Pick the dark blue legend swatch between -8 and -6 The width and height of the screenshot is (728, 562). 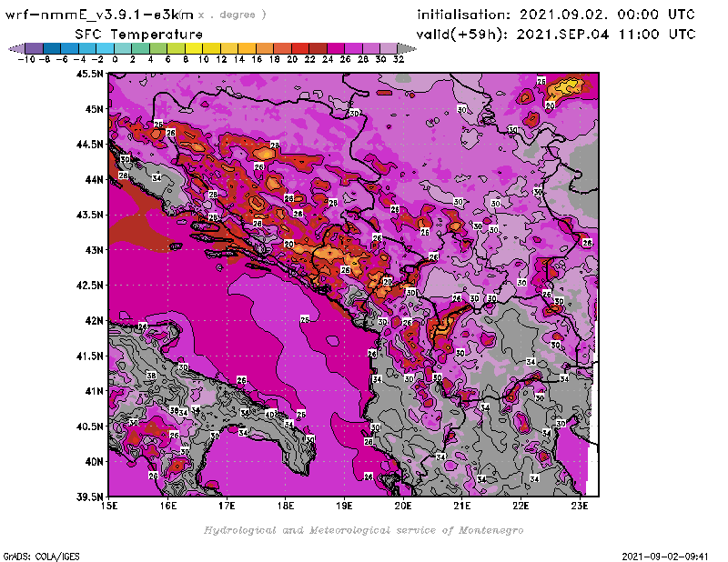52,48
